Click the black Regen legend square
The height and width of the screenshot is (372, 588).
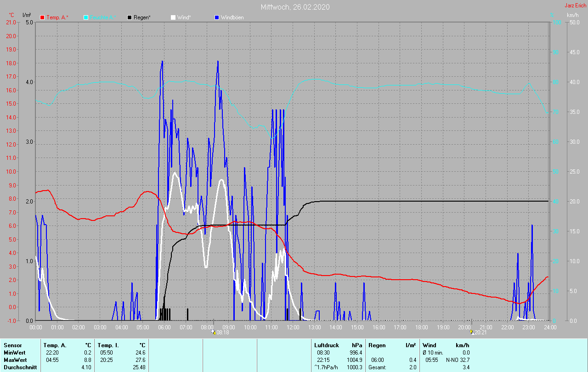pyautogui.click(x=130, y=17)
